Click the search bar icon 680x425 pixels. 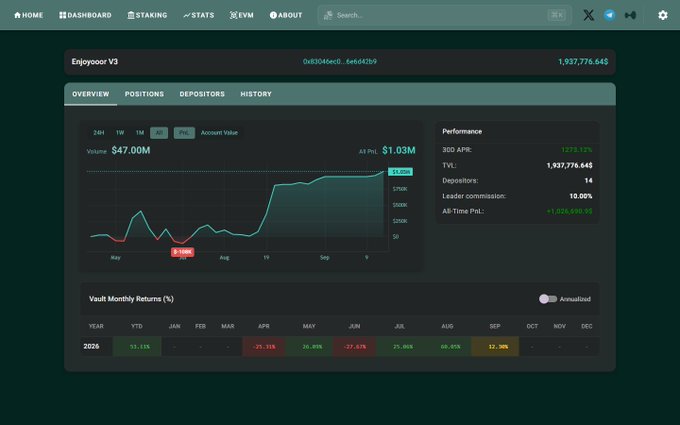328,15
